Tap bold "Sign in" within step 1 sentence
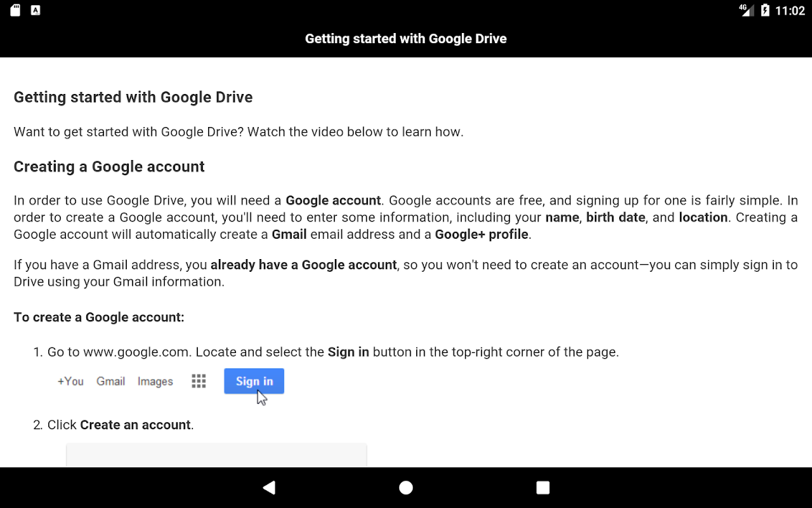 (x=348, y=352)
